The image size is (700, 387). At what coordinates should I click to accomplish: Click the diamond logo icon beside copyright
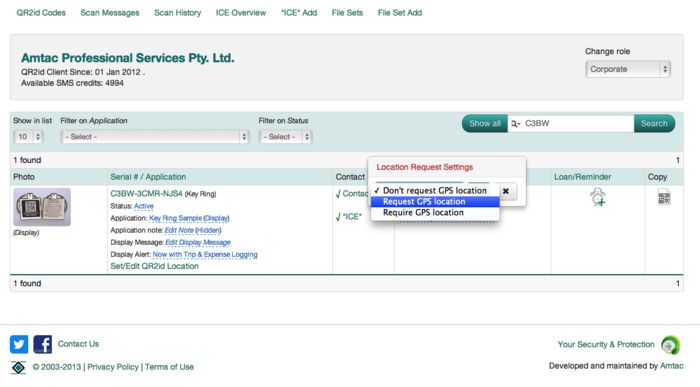pos(18,367)
